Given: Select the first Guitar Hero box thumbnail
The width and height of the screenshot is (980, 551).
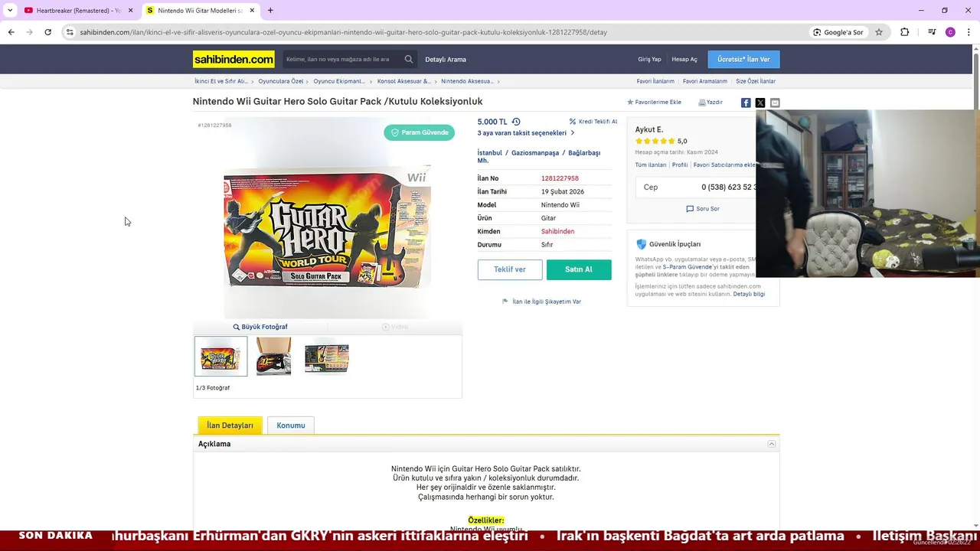Looking at the screenshot, I should click(220, 357).
